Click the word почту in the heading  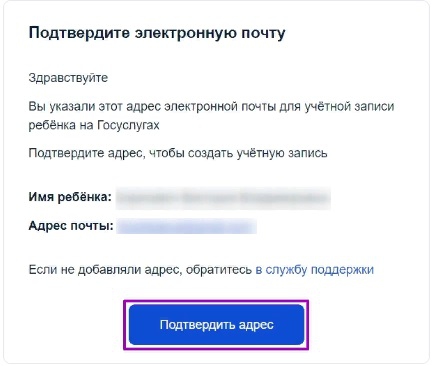click(x=263, y=34)
